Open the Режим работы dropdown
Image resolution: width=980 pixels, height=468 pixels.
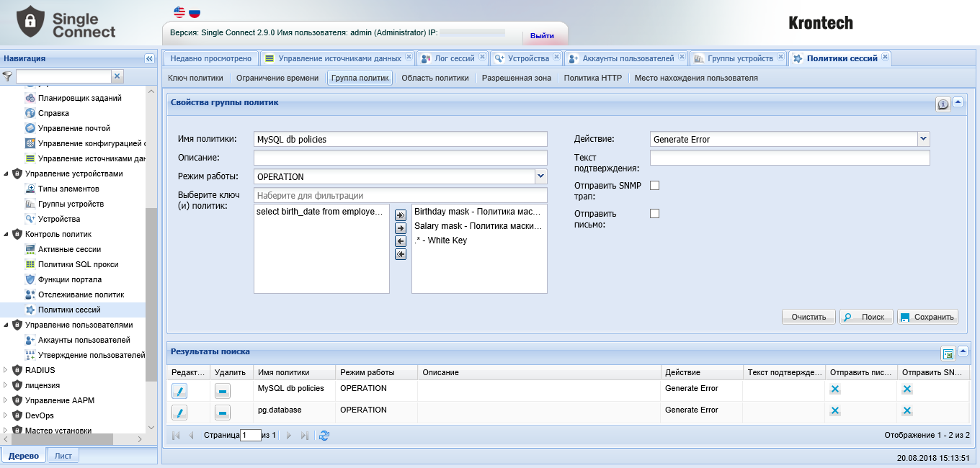541,176
